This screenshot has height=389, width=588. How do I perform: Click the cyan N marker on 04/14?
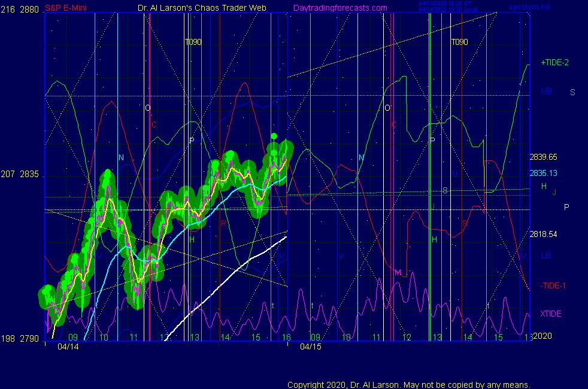pyautogui.click(x=121, y=157)
